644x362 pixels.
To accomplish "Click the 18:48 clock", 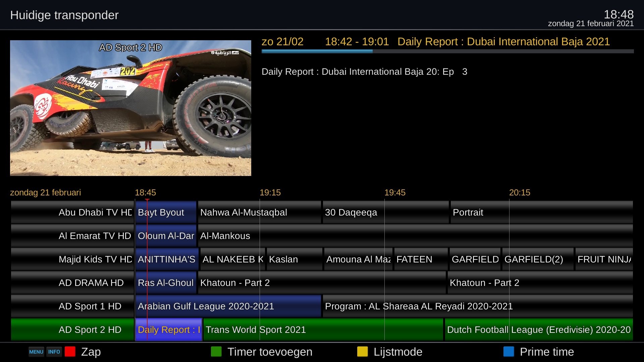I will 619,14.
